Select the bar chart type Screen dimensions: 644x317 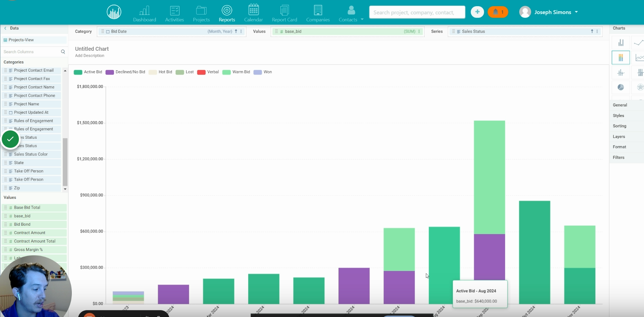tap(621, 42)
